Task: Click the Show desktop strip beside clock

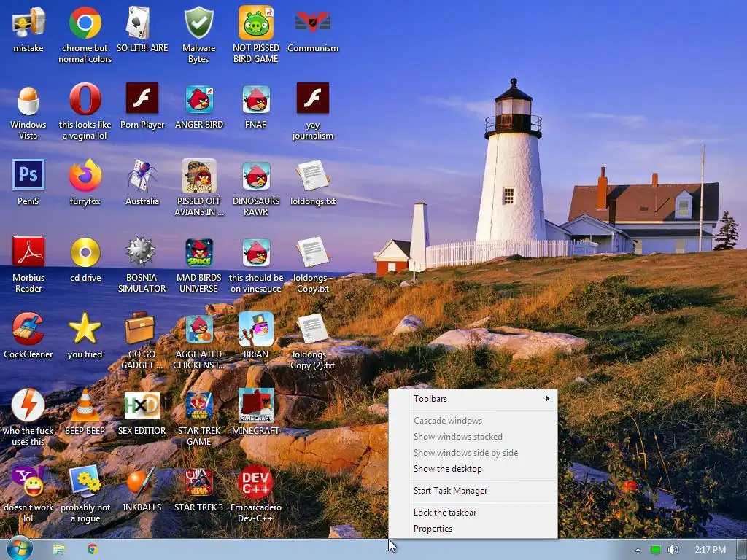Action: (742, 550)
